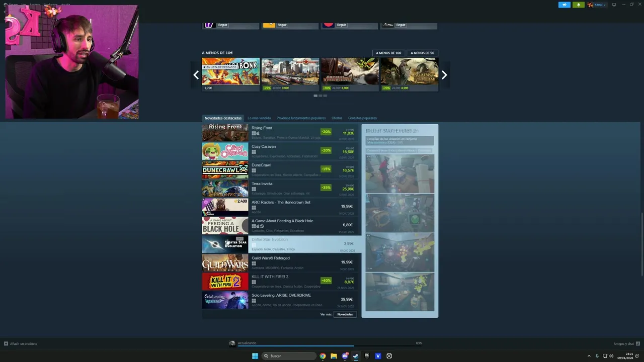
Task: Go to next slide in under-10€ carousel
Action: (444, 75)
